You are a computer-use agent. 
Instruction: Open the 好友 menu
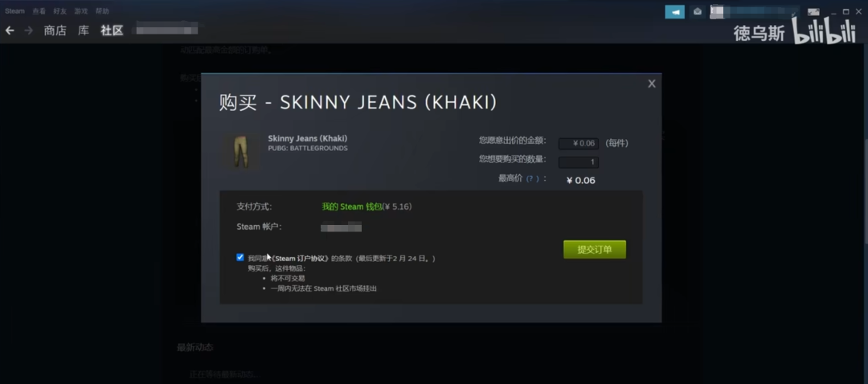[59, 11]
